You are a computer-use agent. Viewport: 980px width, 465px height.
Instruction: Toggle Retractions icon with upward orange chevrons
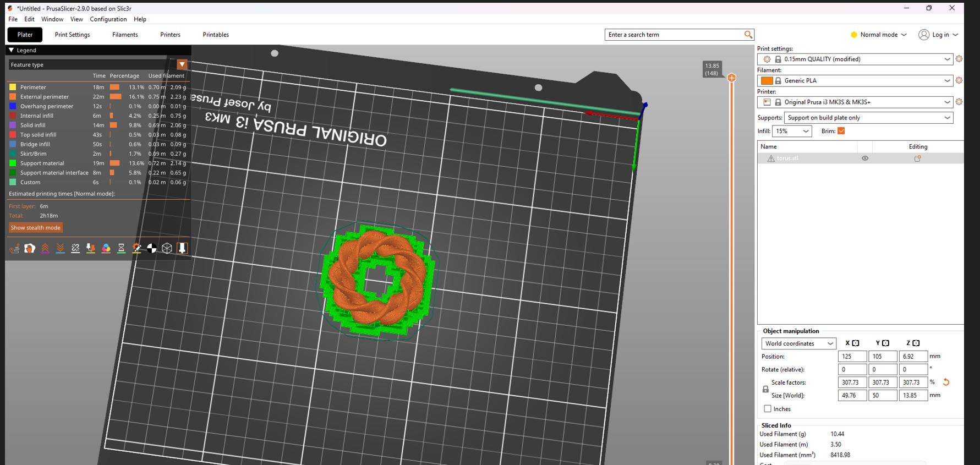[x=45, y=248]
